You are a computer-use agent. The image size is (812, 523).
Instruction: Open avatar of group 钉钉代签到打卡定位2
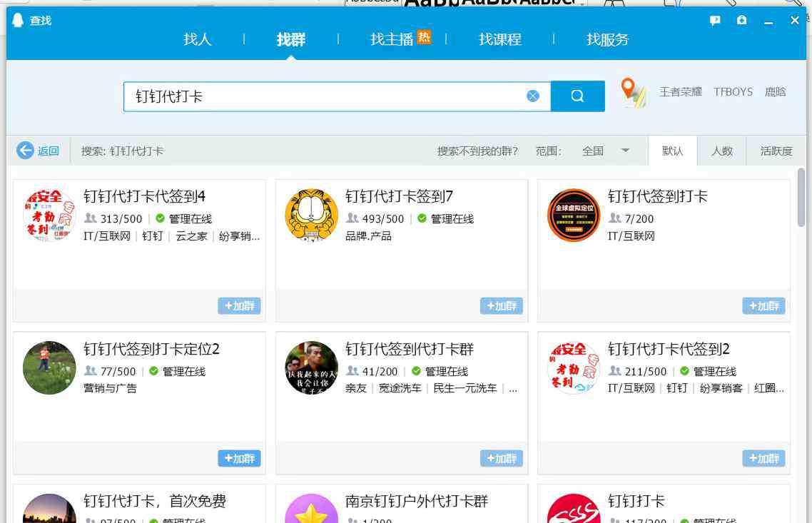tap(49, 367)
